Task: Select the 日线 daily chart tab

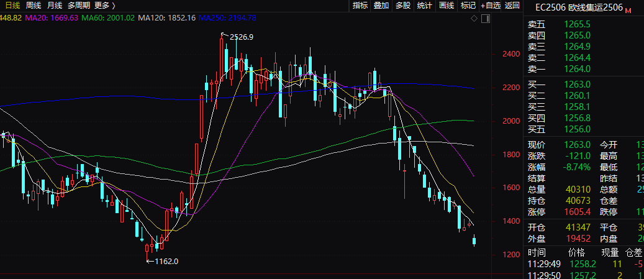Action: [x=12, y=6]
